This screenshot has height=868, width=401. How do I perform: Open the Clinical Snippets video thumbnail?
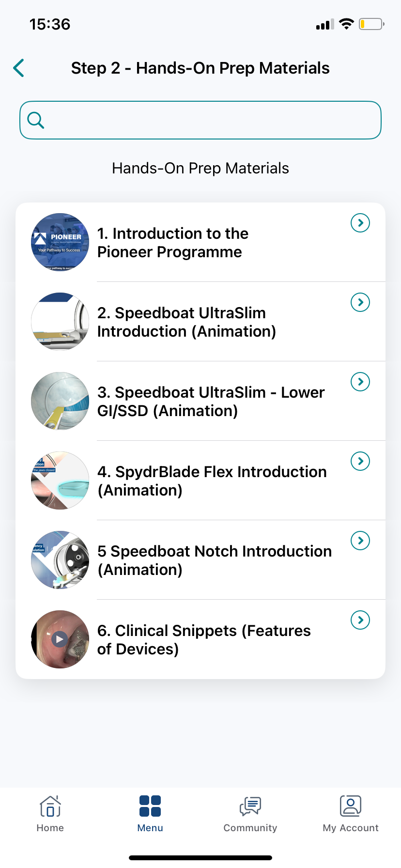[x=60, y=639]
